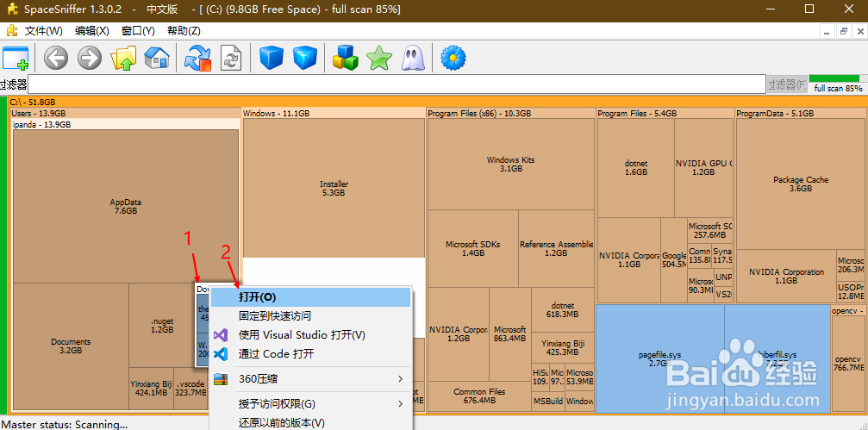
Task: Open the 编辑(X) menu
Action: (92, 31)
